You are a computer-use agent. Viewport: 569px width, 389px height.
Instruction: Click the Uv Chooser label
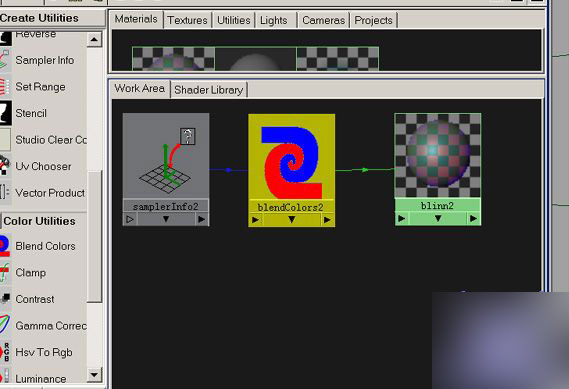[x=43, y=167]
